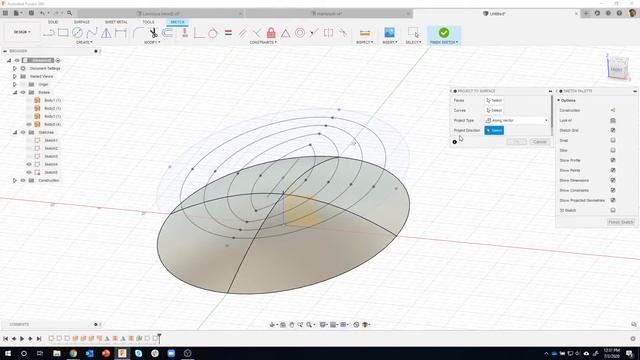This screenshot has width=640, height=360.
Task: Open the Design workspace dropdown
Action: 22,32
